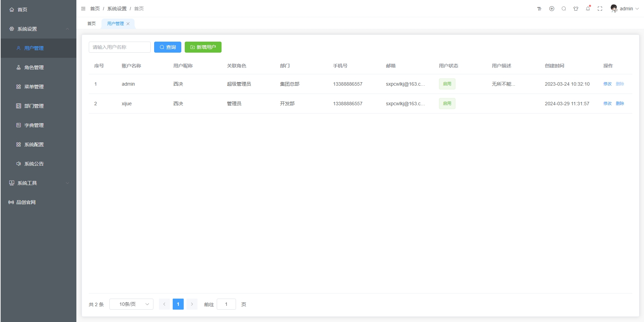This screenshot has height=322, width=644.
Task: Open the 10条/页 page size dropdown
Action: coord(131,304)
